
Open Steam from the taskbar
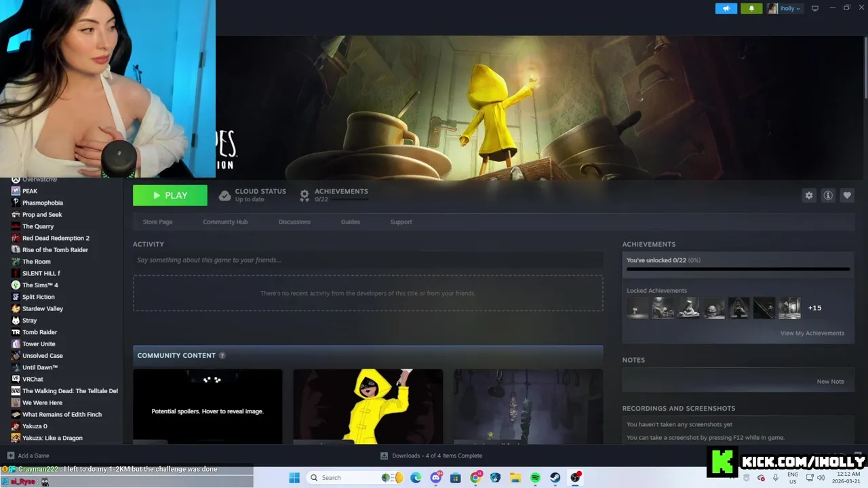555,478
